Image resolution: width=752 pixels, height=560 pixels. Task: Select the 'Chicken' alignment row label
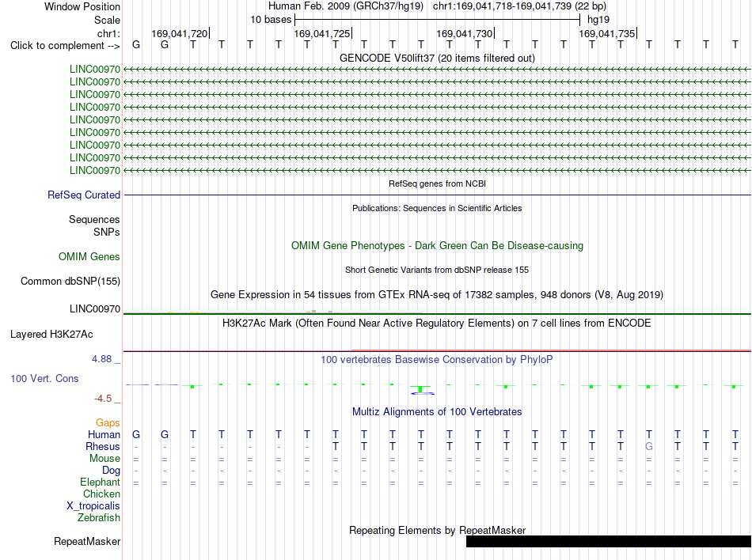click(101, 494)
